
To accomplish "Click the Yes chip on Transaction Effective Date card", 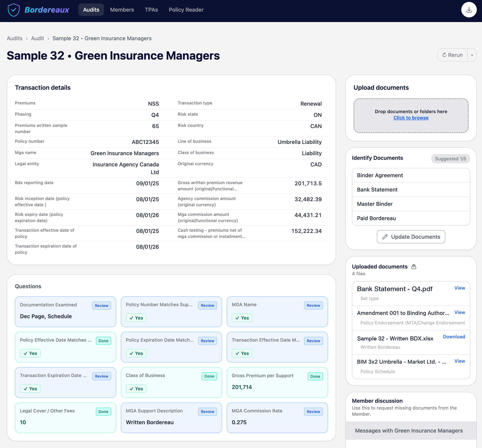I will coord(242,353).
